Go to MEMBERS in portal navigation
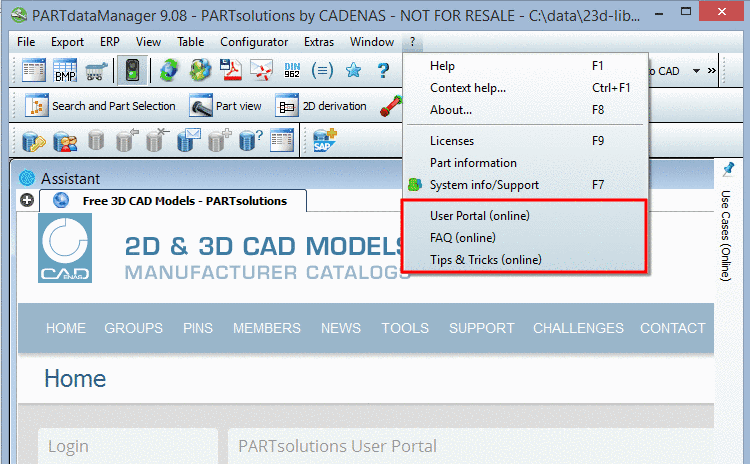 pyautogui.click(x=267, y=328)
